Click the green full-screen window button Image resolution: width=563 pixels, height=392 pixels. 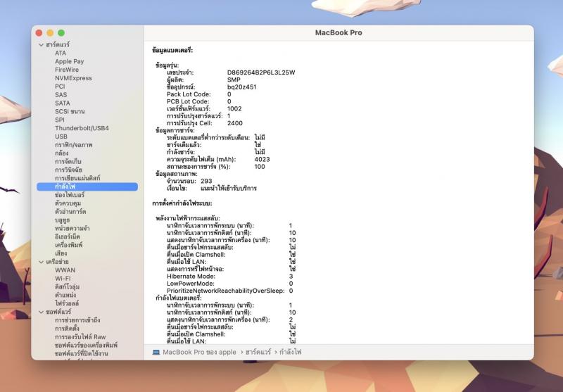click(x=61, y=33)
